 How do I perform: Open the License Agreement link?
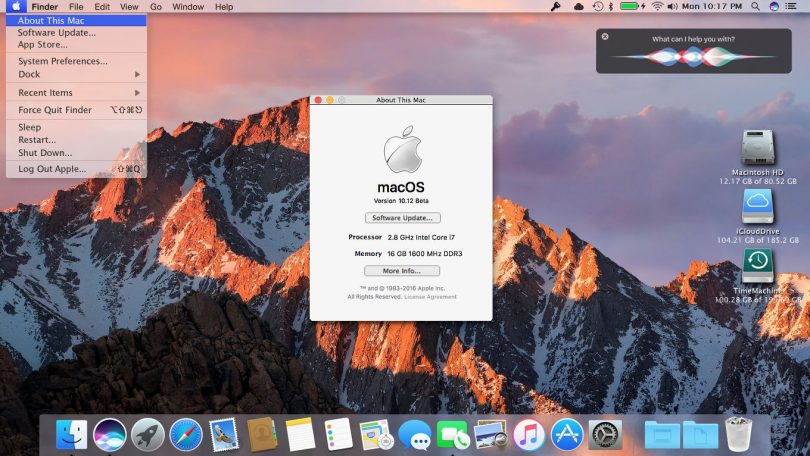[x=430, y=297]
